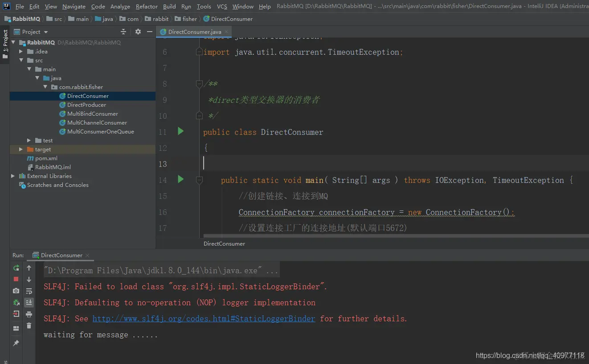Open the Analyze menu

click(x=120, y=6)
